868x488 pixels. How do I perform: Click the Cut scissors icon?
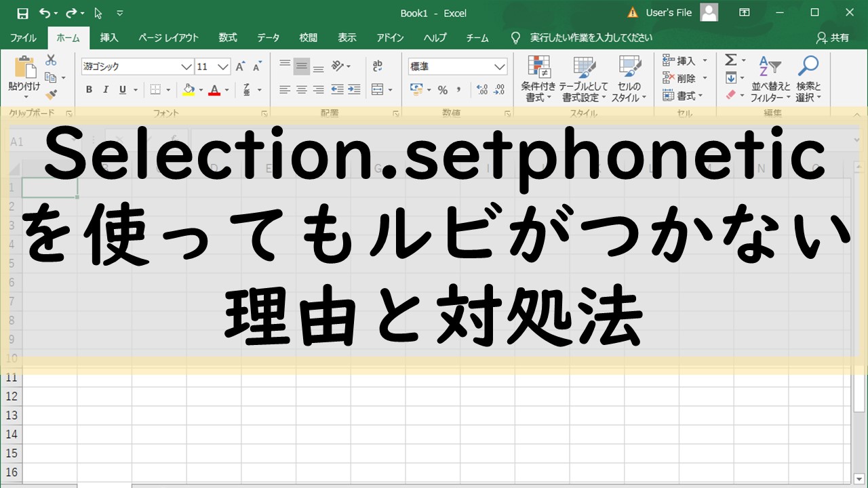(x=51, y=60)
